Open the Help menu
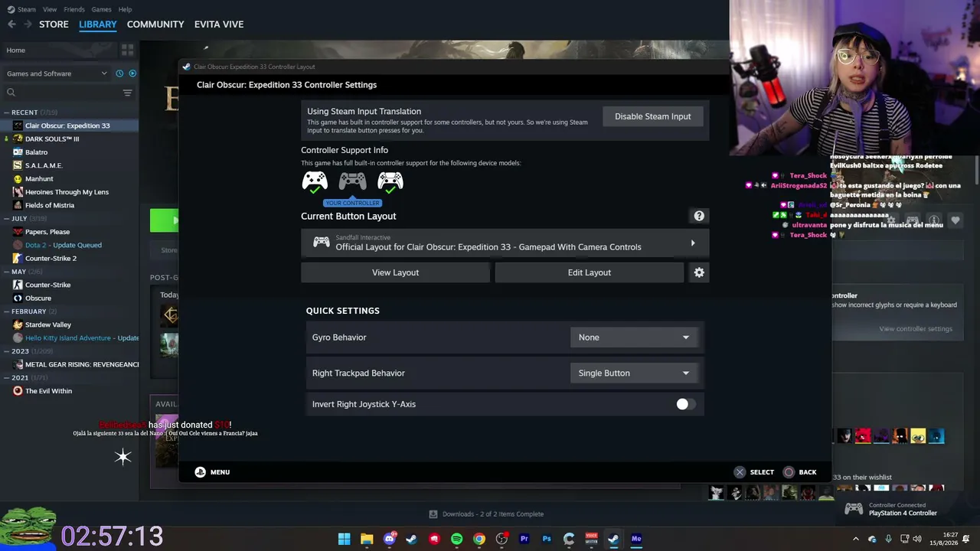 [126, 9]
